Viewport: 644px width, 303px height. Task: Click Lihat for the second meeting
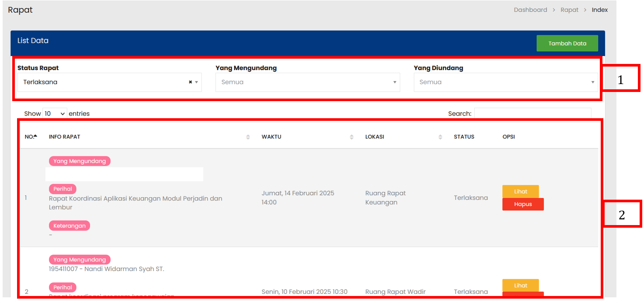[x=520, y=285]
